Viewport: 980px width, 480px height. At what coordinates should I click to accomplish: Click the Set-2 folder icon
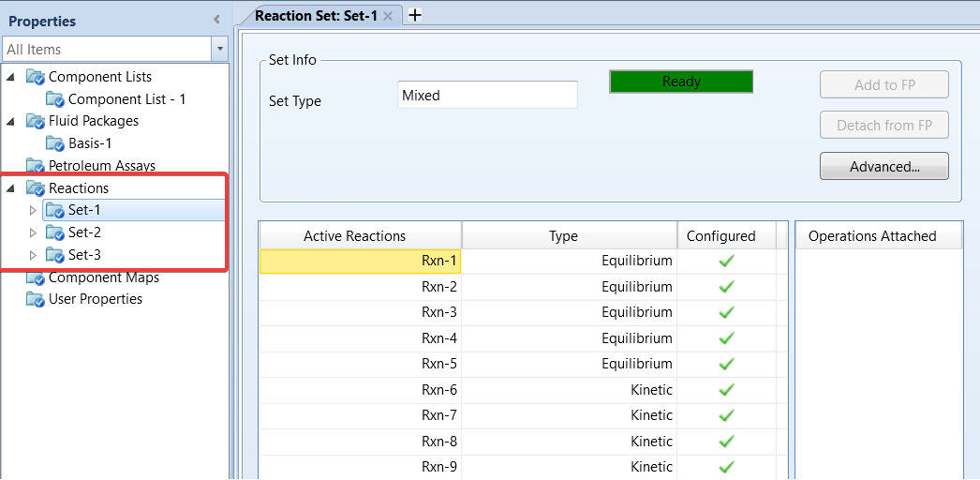[55, 232]
